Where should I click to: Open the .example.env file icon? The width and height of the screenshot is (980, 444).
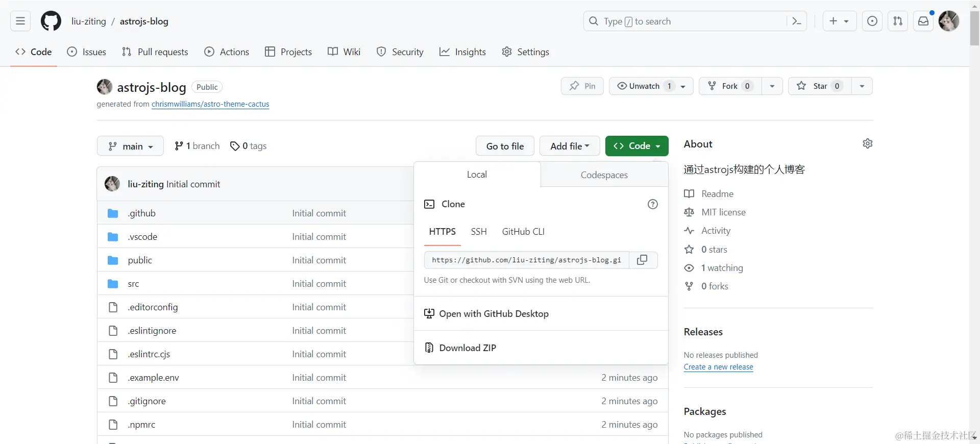tap(113, 378)
